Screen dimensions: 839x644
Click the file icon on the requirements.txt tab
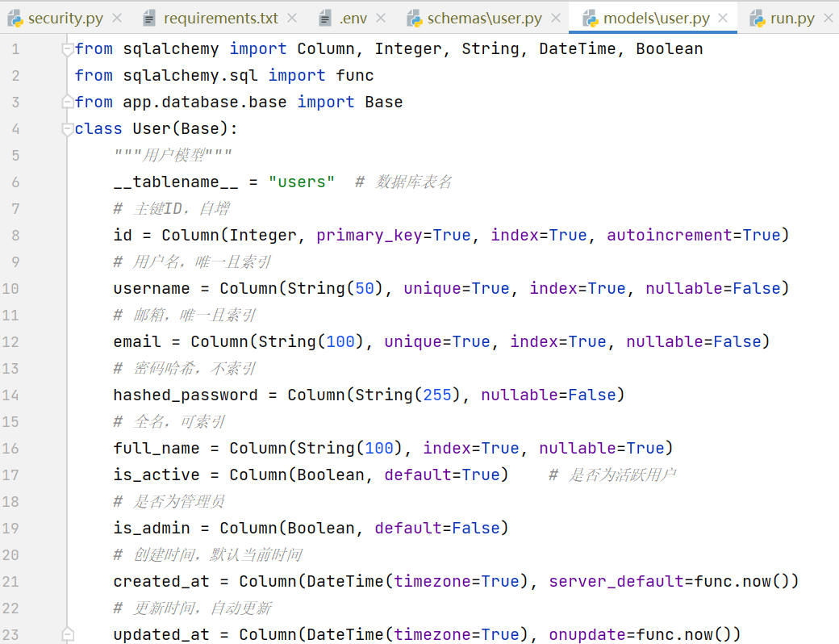coord(150,16)
